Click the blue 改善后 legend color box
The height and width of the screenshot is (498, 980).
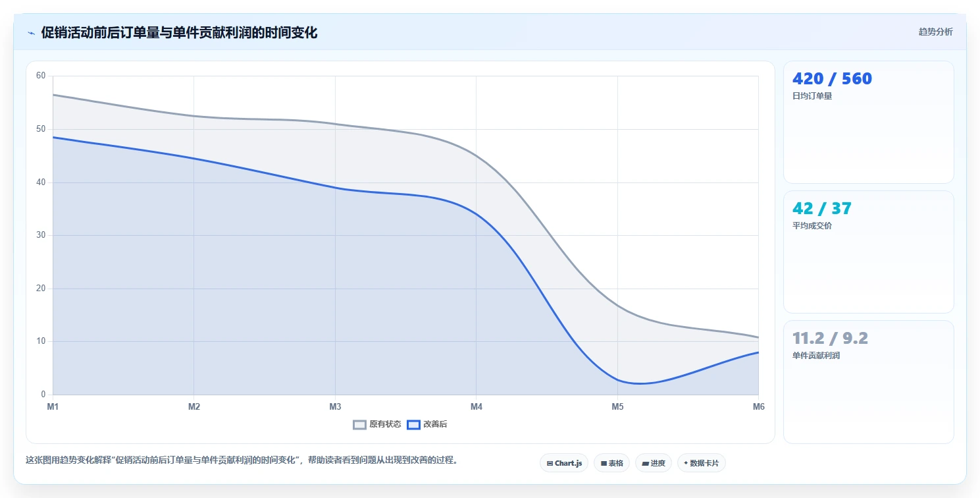413,425
